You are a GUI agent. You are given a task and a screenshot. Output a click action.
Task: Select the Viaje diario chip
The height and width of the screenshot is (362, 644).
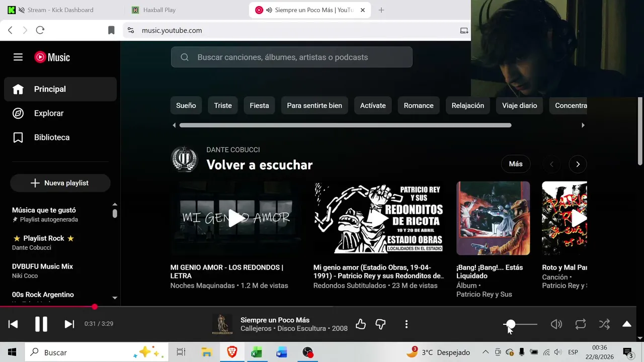(520, 106)
